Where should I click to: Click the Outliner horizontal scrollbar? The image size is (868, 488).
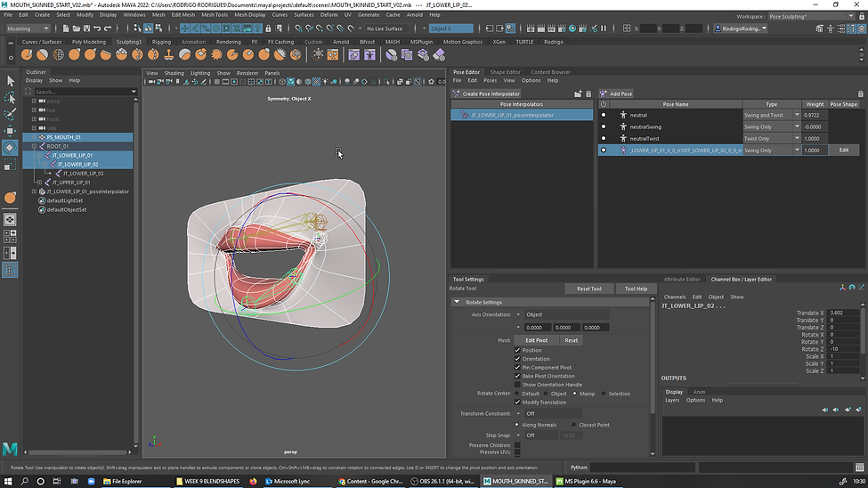(x=77, y=452)
